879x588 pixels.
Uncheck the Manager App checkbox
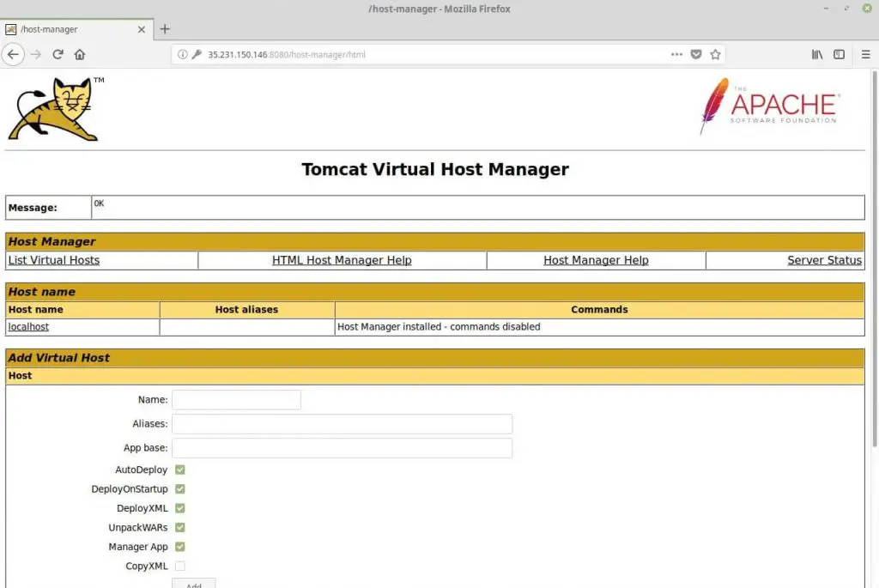pos(180,547)
